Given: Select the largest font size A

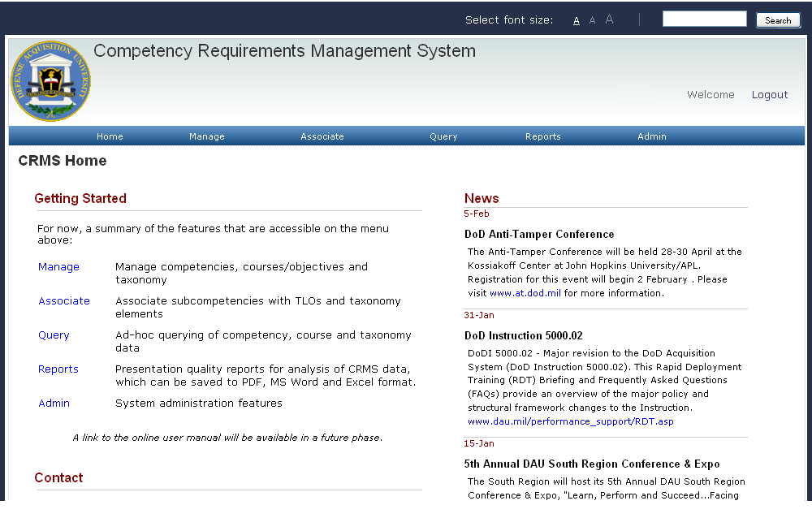Looking at the screenshot, I should [610, 19].
